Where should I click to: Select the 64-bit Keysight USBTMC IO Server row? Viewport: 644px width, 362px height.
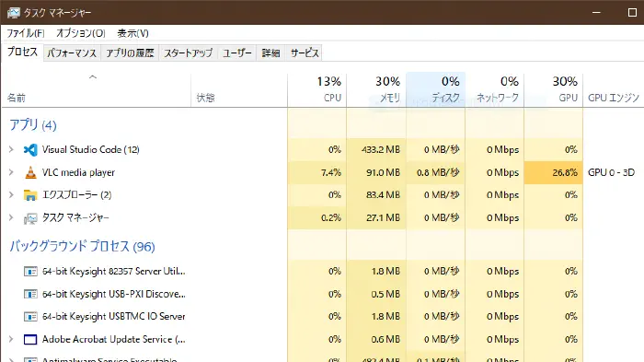(x=114, y=316)
